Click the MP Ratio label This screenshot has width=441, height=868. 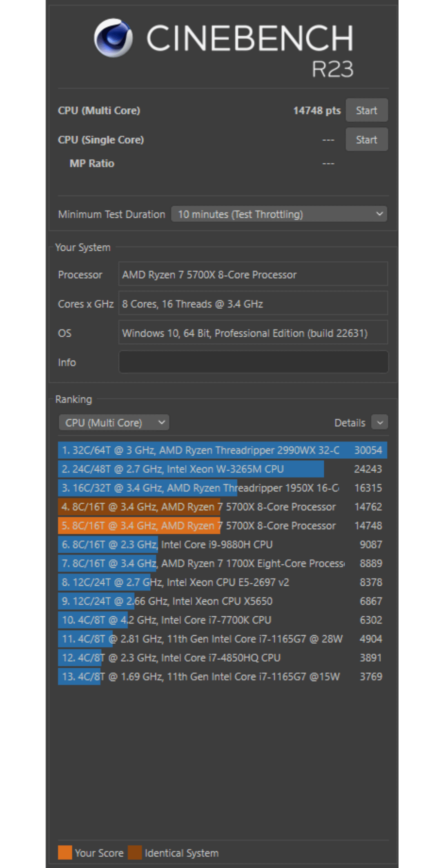92,163
